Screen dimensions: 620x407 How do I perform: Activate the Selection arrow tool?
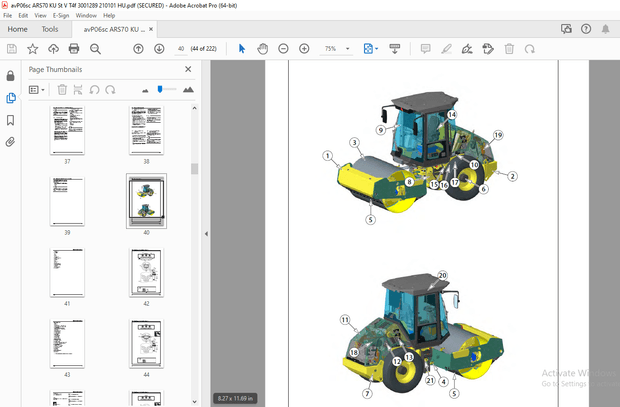coord(242,48)
